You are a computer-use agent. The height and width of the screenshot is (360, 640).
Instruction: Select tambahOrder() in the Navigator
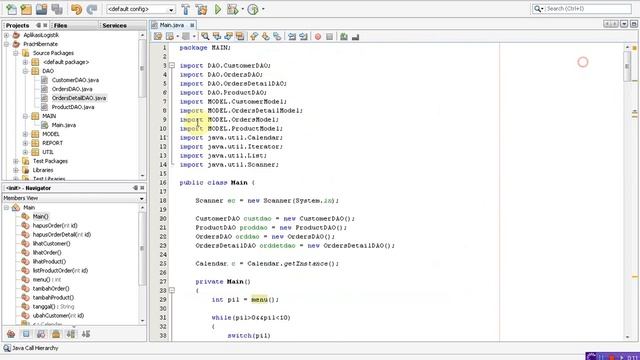51,289
